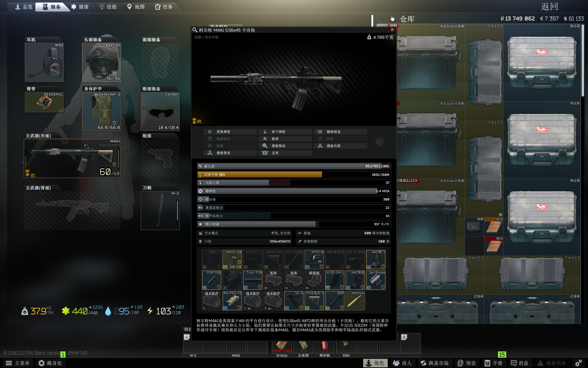Click the KAC准星 front sight icon

355,280
